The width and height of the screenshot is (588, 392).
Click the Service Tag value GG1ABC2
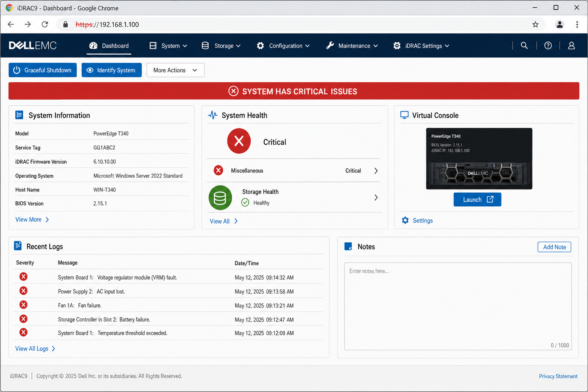104,147
